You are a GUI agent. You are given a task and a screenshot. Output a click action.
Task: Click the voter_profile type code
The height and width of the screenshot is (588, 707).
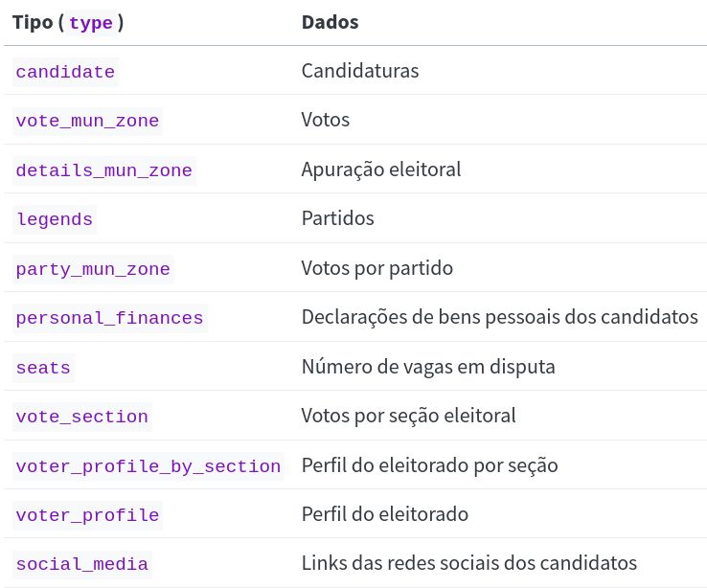87,515
